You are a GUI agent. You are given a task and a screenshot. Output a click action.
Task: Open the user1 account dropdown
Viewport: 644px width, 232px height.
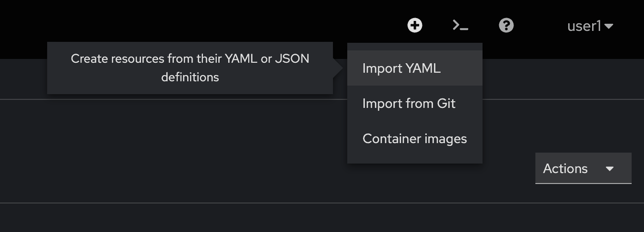click(x=590, y=26)
